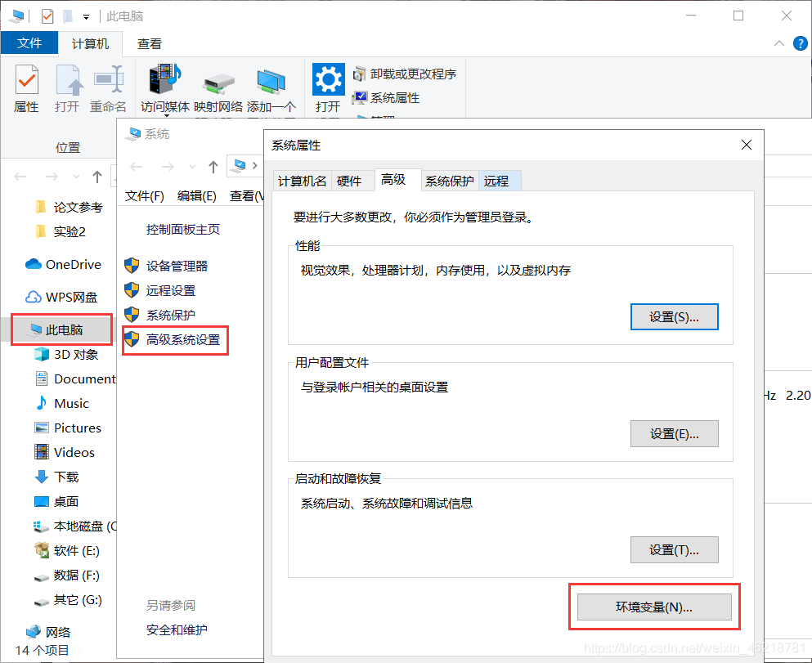812x663 pixels.
Task: Click the 打开 open icon in 位置 group
Action: click(68, 88)
